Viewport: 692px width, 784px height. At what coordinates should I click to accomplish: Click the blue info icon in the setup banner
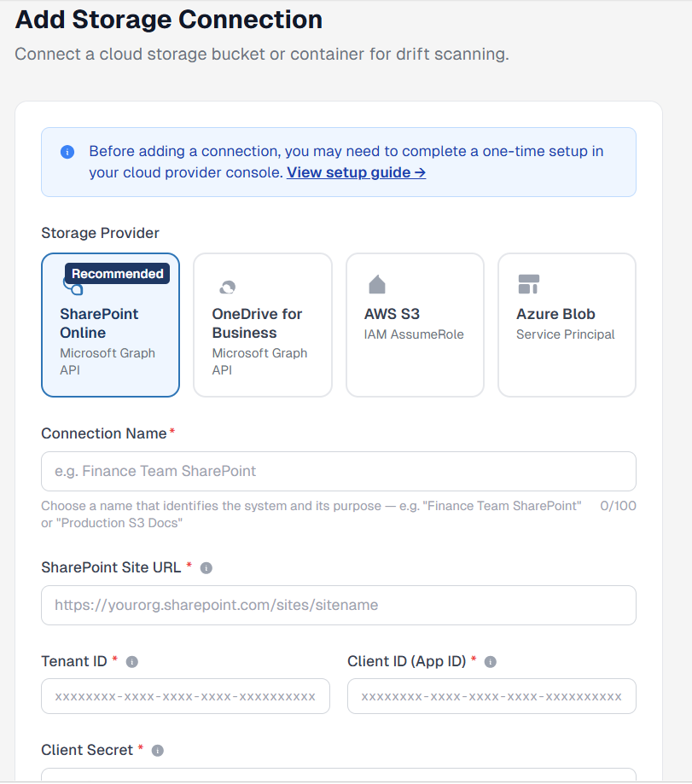tap(67, 152)
